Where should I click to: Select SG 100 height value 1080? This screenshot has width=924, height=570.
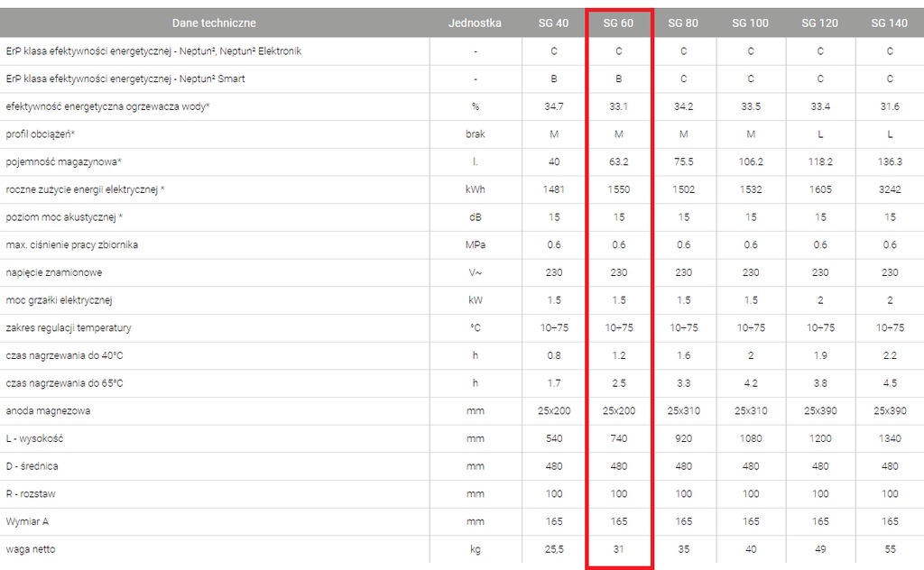751,438
